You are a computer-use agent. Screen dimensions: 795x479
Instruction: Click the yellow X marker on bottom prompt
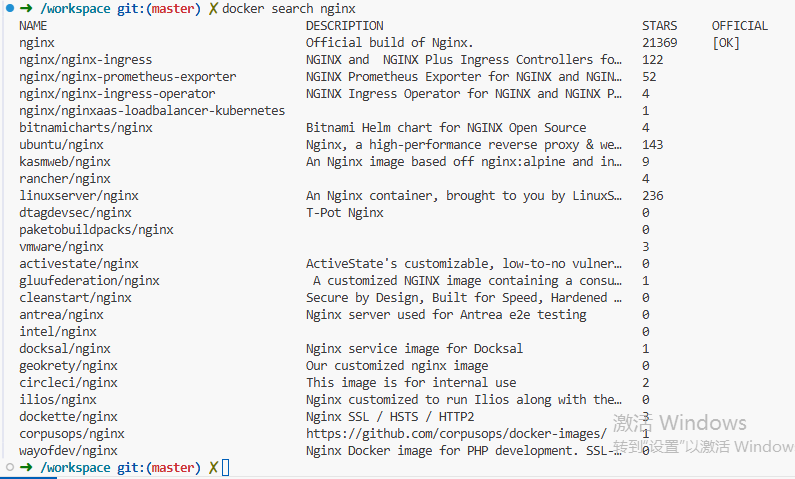213,467
